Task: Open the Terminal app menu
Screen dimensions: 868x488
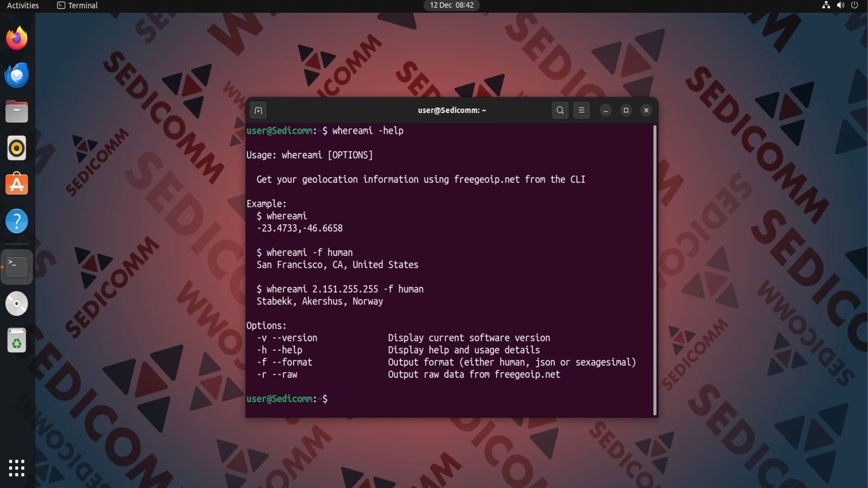Action: tap(77, 5)
